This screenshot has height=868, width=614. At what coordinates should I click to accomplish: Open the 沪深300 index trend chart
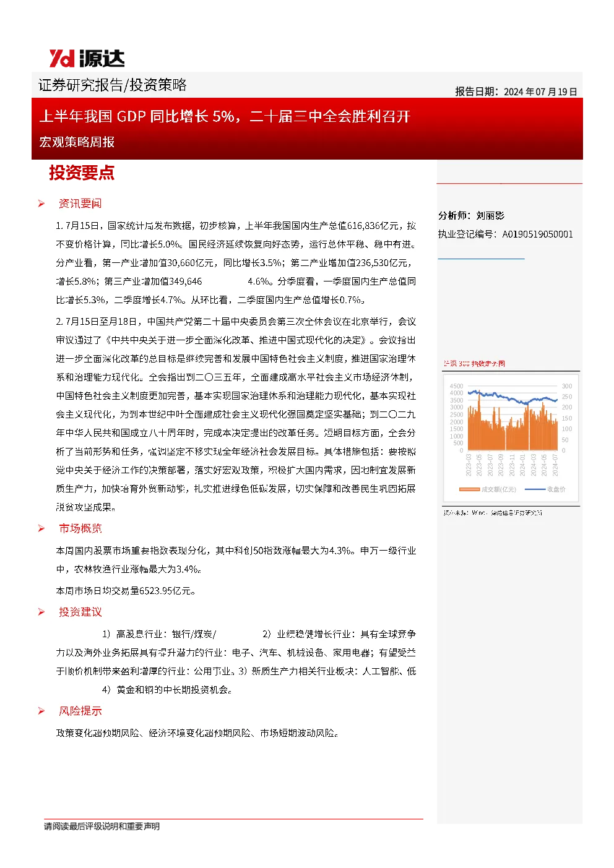(x=511, y=438)
